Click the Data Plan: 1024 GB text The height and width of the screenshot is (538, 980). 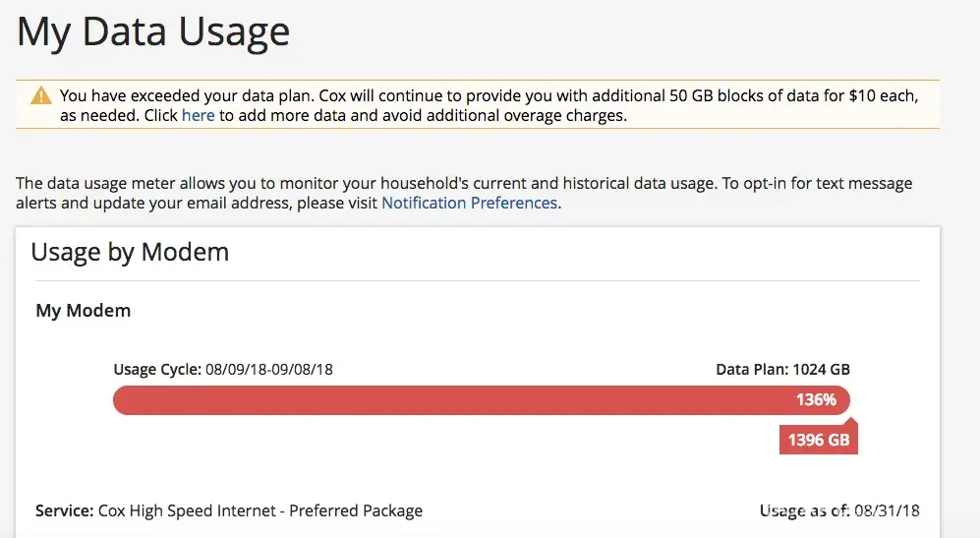coord(782,370)
